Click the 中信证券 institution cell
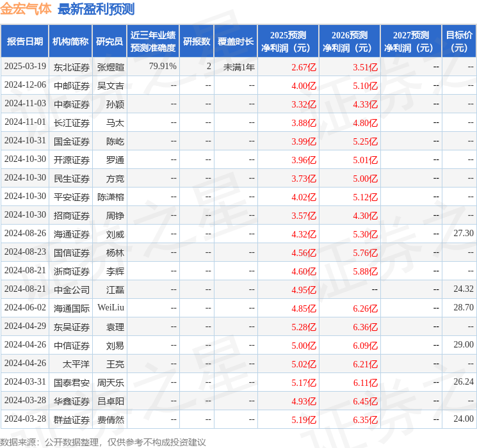Image resolution: width=477 pixels, height=448 pixels. (x=72, y=346)
